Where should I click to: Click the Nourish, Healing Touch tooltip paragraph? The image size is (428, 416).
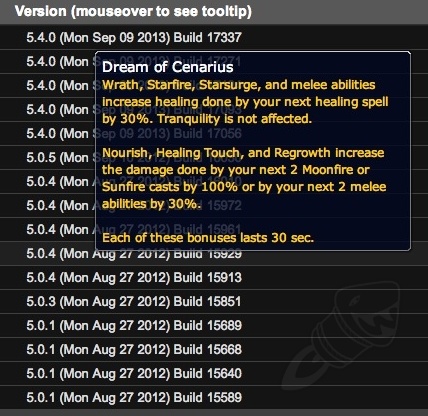(244, 178)
